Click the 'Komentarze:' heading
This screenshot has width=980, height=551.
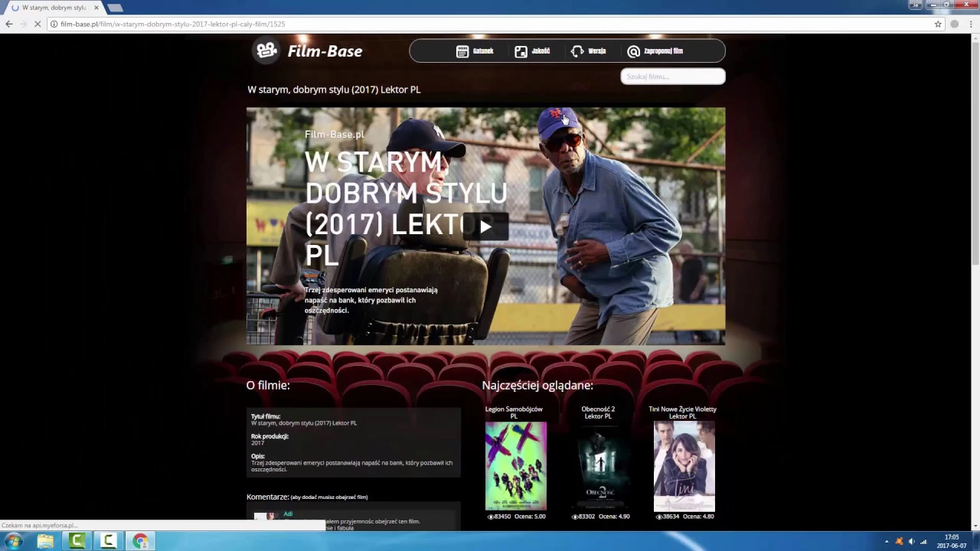pos(268,497)
